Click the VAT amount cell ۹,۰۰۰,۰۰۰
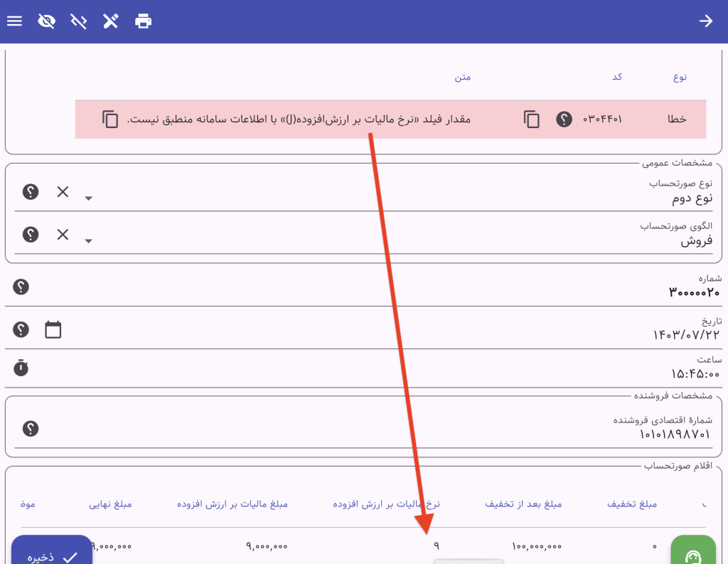Screen dimensions: 728x564 click(x=267, y=547)
